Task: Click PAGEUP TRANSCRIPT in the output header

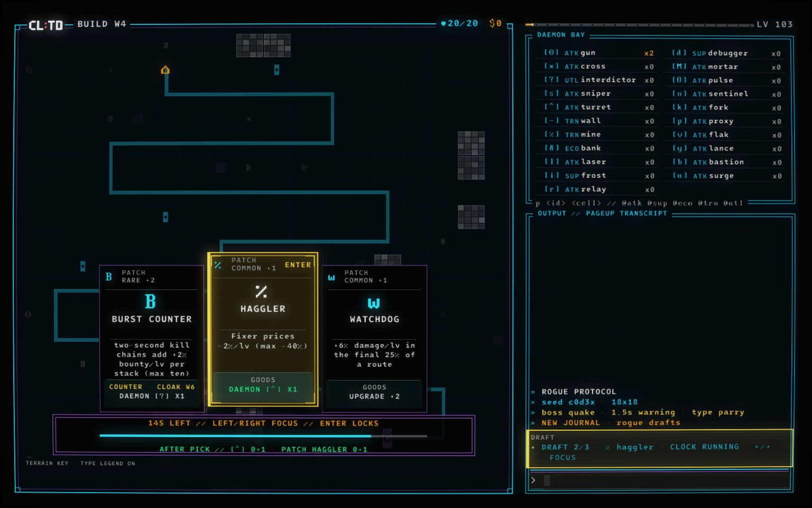Action: (x=626, y=213)
